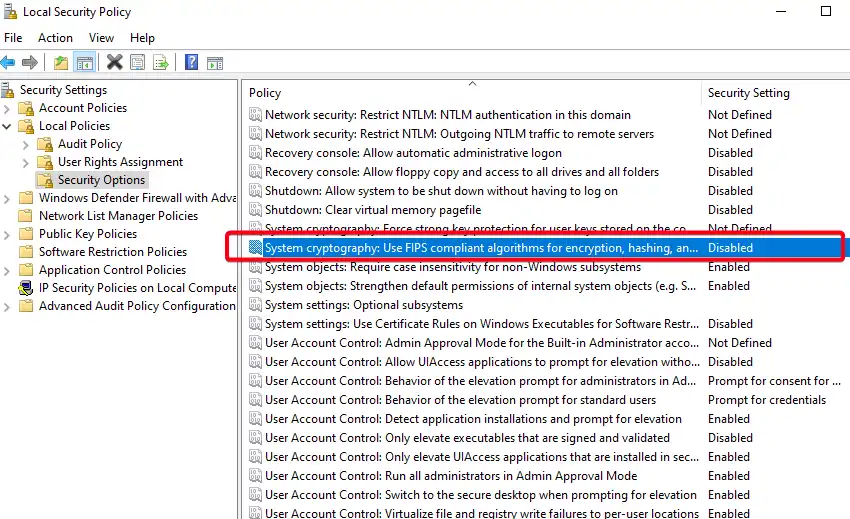Toggle the Show/Hide Action Pane icon
Image resolution: width=850 pixels, height=519 pixels.
click(x=214, y=62)
